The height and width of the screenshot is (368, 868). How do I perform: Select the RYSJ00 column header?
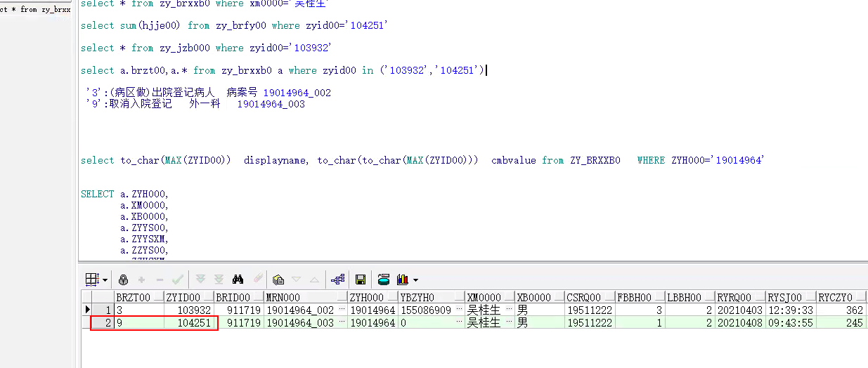pos(789,298)
